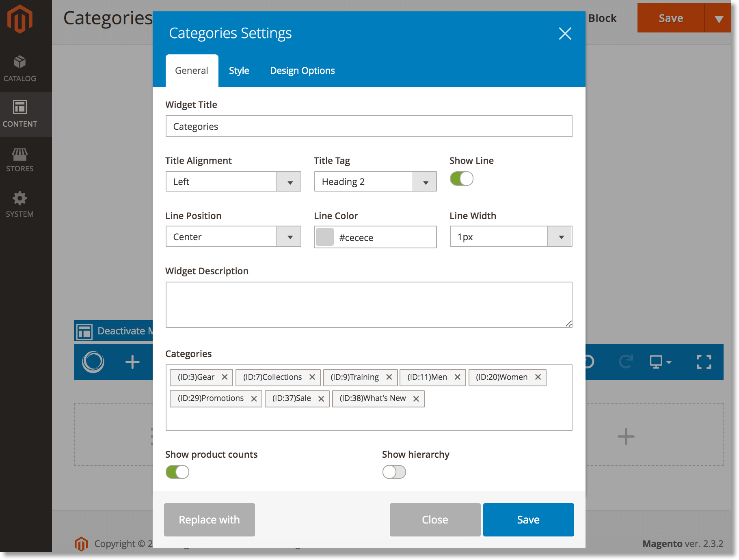
Task: Click the Redo icon in Page Builder toolbar
Action: [x=626, y=362]
